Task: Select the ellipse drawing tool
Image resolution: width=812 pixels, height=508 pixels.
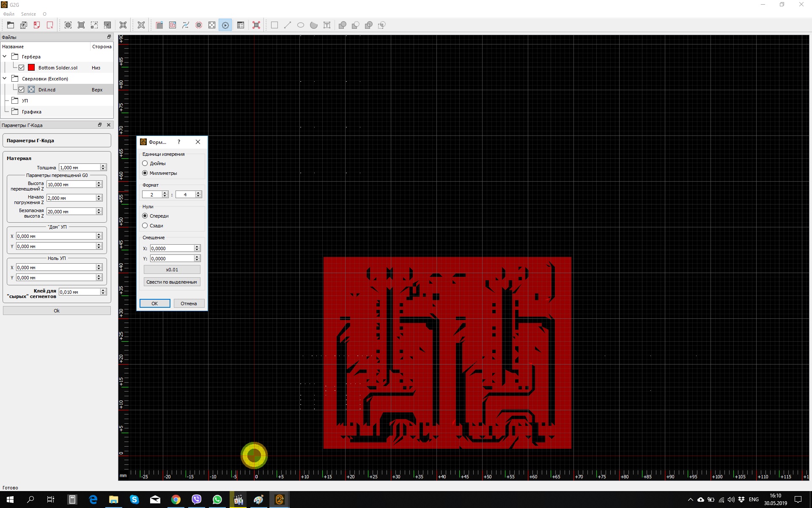Action: click(301, 25)
